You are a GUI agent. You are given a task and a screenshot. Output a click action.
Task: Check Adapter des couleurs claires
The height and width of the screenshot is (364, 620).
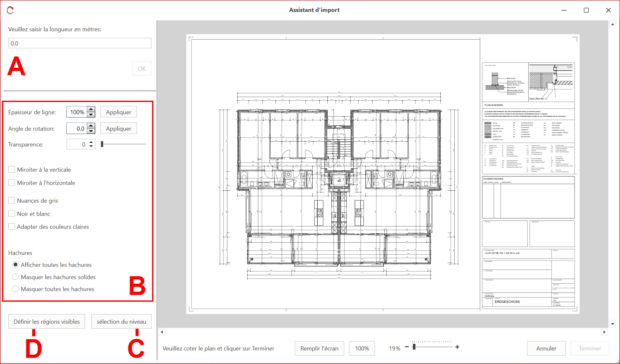pos(12,227)
